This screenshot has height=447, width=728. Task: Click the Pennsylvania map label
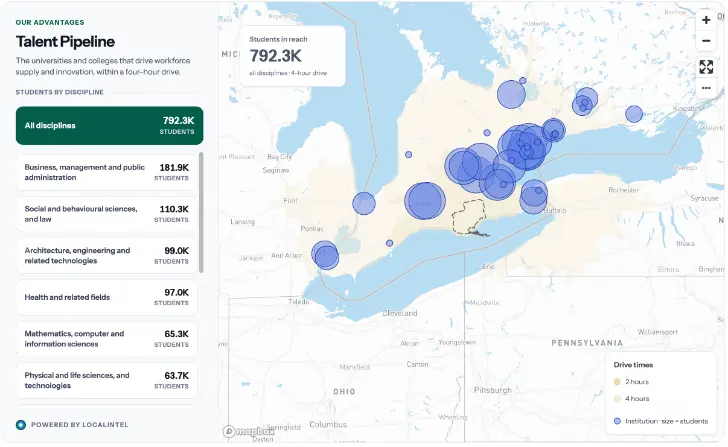[x=587, y=343]
